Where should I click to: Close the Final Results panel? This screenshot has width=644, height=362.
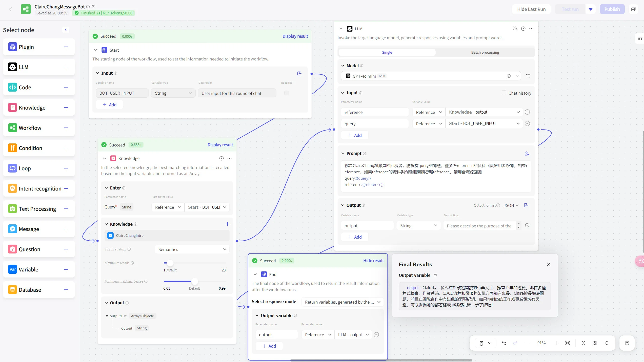549,264
